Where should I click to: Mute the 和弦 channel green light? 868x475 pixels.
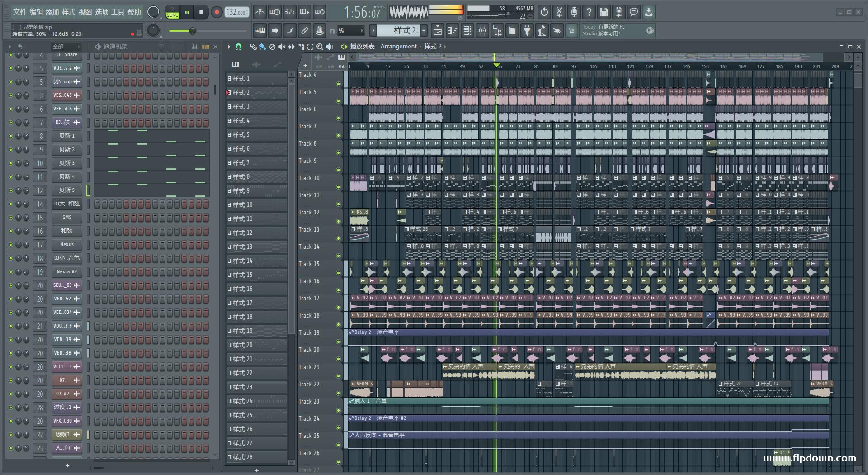(11, 231)
